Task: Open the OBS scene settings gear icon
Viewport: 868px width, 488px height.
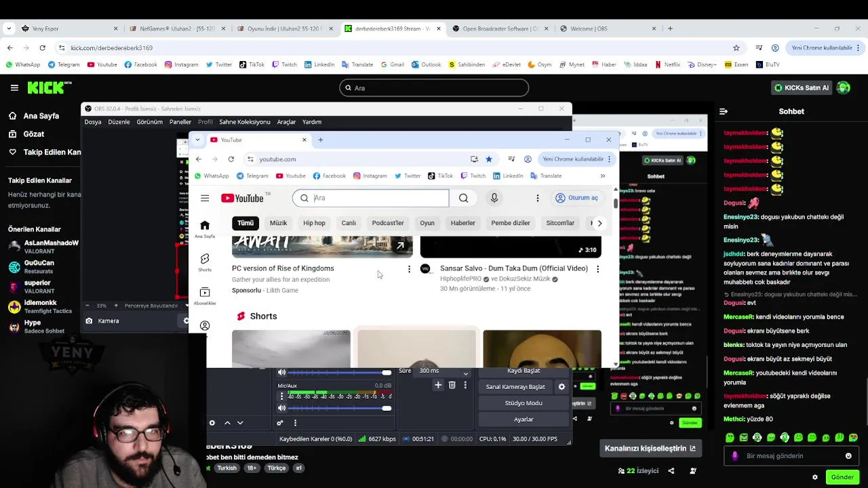Action: point(212,423)
